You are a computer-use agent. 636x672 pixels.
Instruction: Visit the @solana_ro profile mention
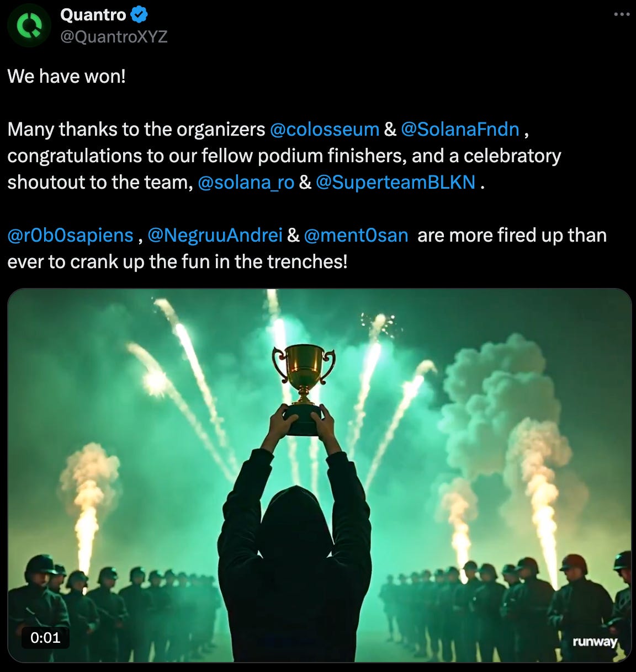[246, 182]
